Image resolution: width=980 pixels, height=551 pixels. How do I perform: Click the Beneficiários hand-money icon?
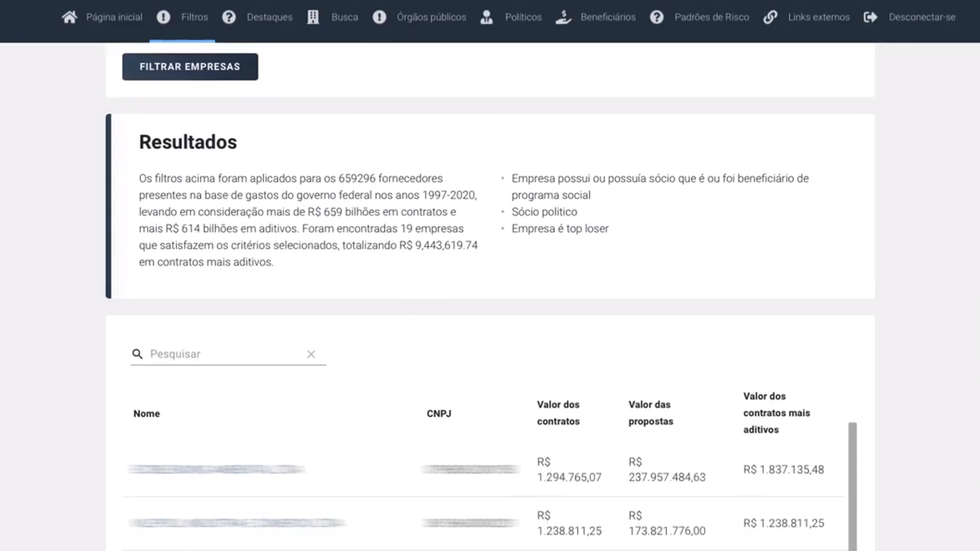563,17
